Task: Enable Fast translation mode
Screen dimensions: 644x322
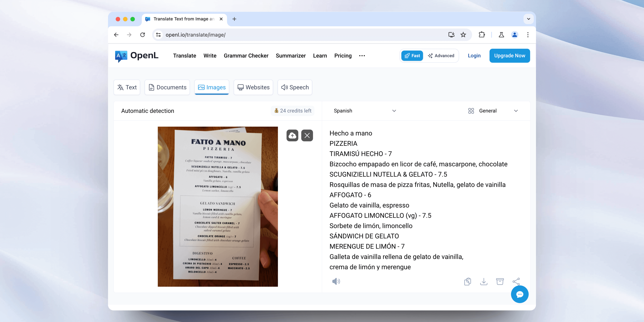Action: [412, 56]
